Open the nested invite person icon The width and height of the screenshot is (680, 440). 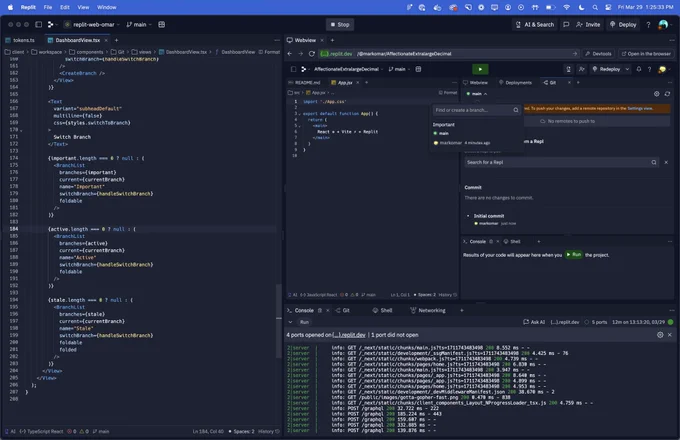pos(582,69)
